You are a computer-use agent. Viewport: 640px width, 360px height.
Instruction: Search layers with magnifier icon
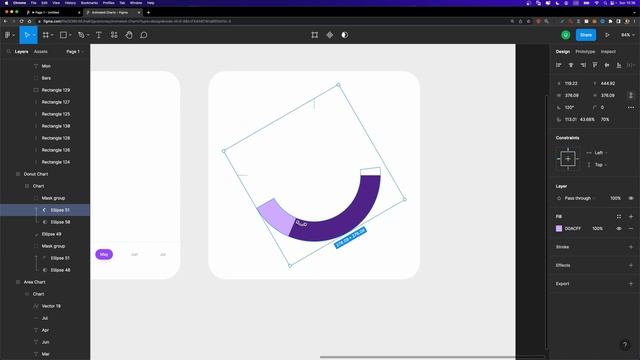click(x=9, y=51)
